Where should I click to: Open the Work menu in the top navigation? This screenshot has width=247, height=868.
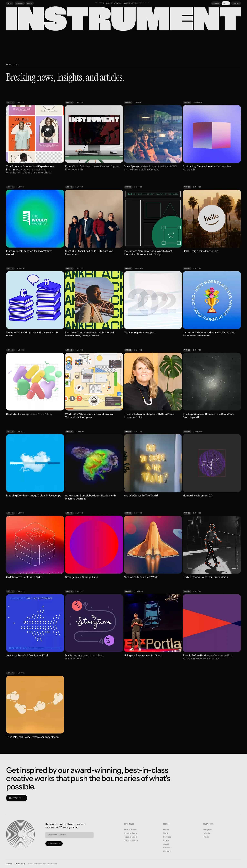(10, 3)
